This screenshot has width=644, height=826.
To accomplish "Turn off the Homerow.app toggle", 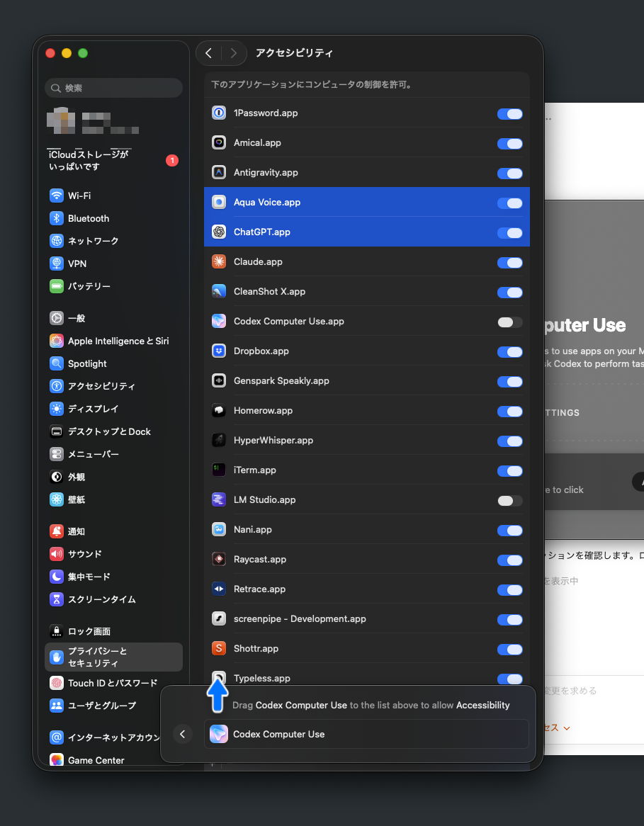I will (x=509, y=412).
